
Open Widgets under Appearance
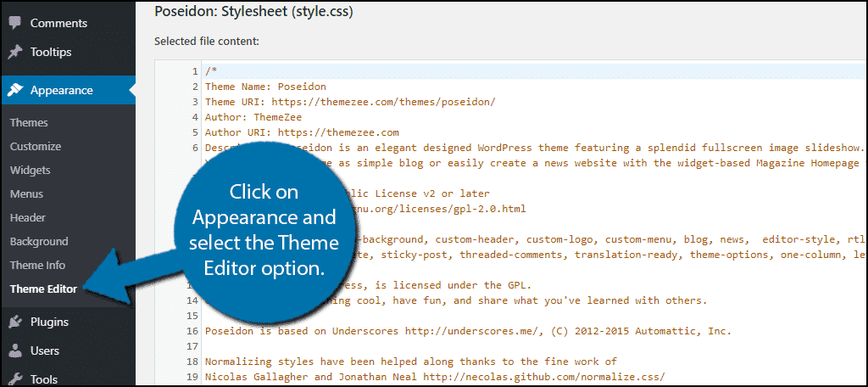point(30,171)
